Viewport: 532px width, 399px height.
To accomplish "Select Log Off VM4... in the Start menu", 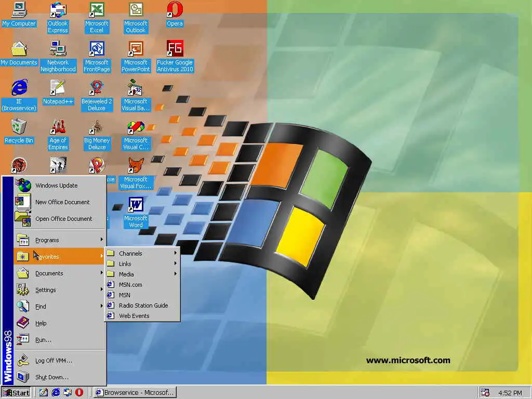I will (60, 361).
